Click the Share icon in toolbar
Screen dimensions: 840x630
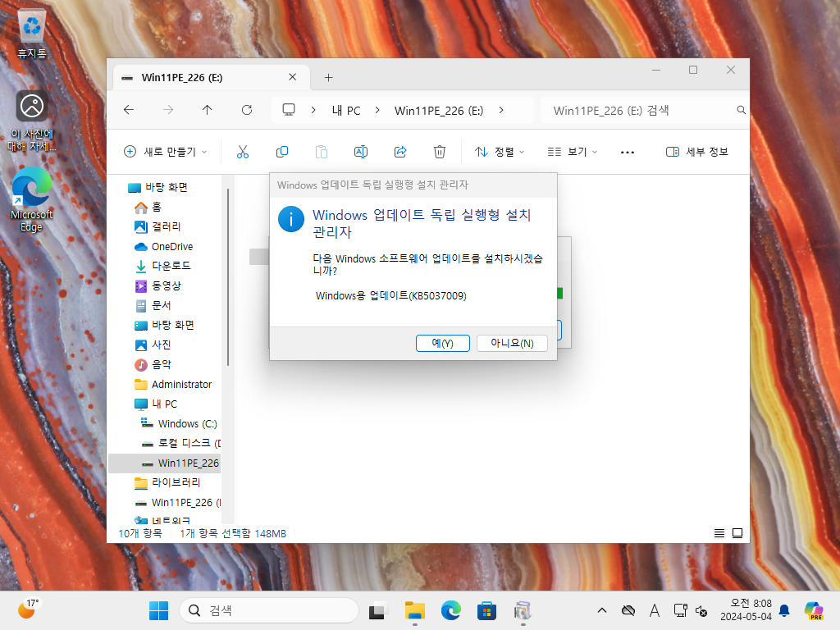400,152
